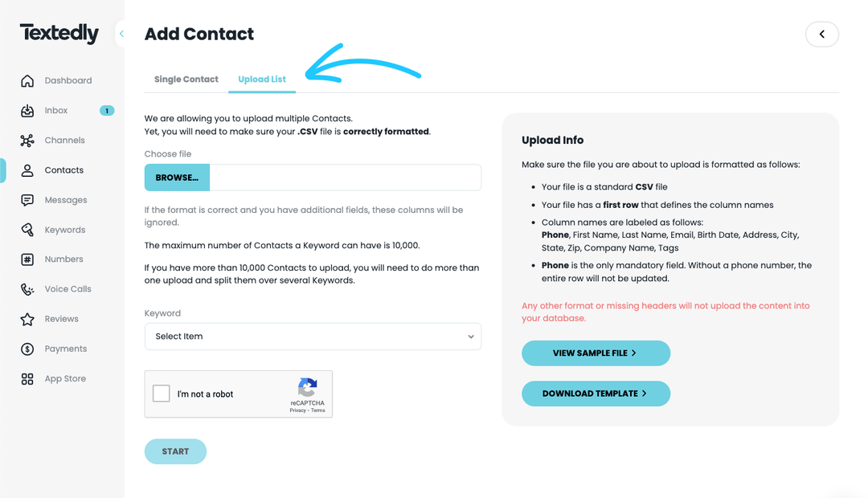This screenshot has width=868, height=498.
Task: Check the I'm not a robot checkbox
Action: tap(161, 394)
